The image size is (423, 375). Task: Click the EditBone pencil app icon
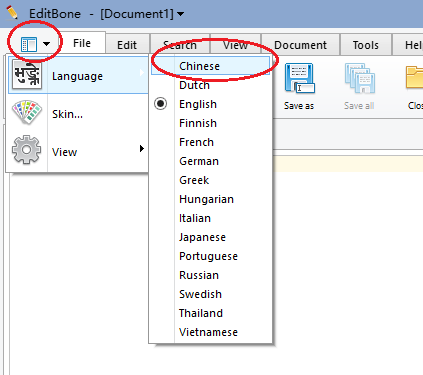pos(12,12)
